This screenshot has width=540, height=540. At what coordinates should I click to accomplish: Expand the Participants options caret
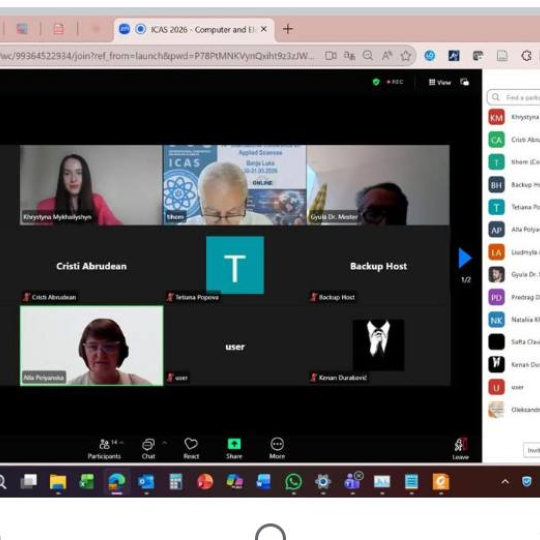click(x=122, y=443)
